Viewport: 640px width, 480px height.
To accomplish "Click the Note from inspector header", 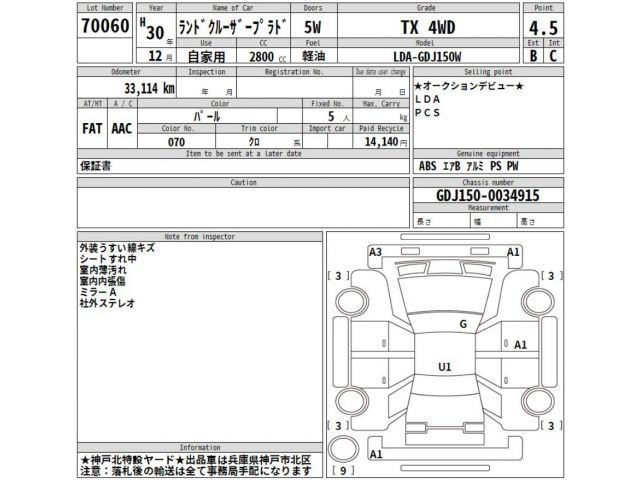I will [200, 236].
